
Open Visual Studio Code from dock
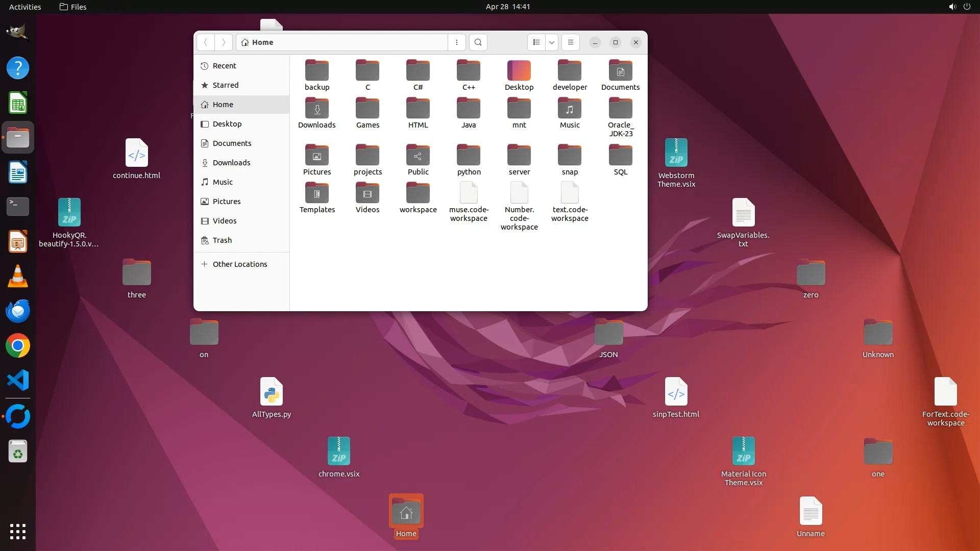pyautogui.click(x=18, y=381)
